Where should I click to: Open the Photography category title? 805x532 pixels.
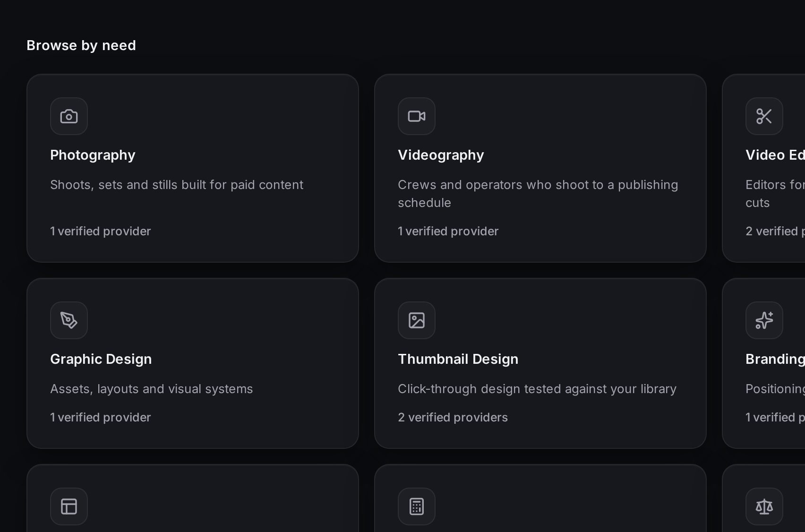point(93,155)
